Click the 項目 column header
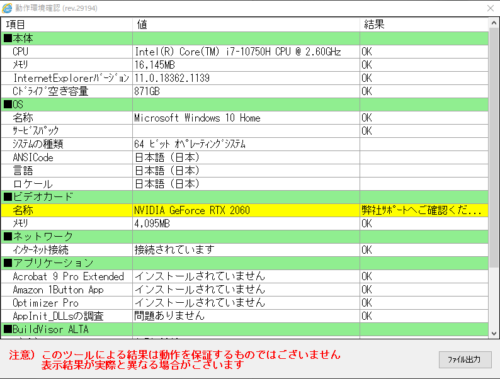Image resolution: width=500 pixels, height=379 pixels. (x=67, y=25)
